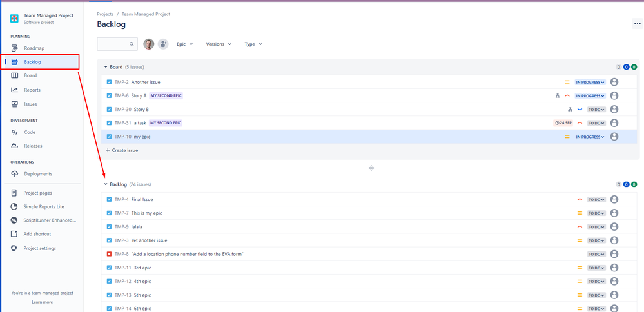
Task: Click the assignee avatar for TMP-2
Action: coord(614,82)
